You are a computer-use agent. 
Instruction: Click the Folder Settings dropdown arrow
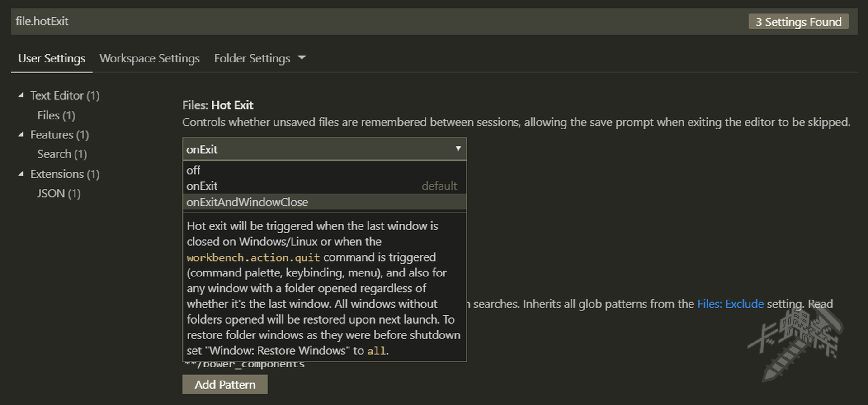click(302, 58)
